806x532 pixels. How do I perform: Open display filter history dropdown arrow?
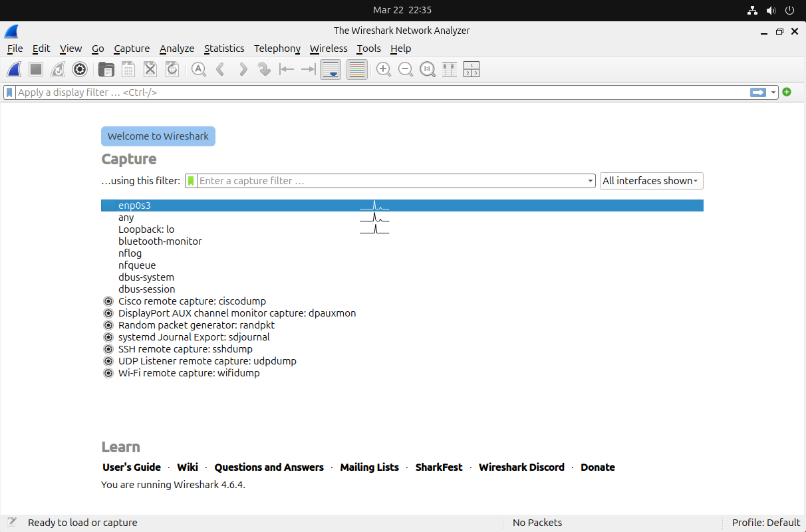click(x=773, y=92)
